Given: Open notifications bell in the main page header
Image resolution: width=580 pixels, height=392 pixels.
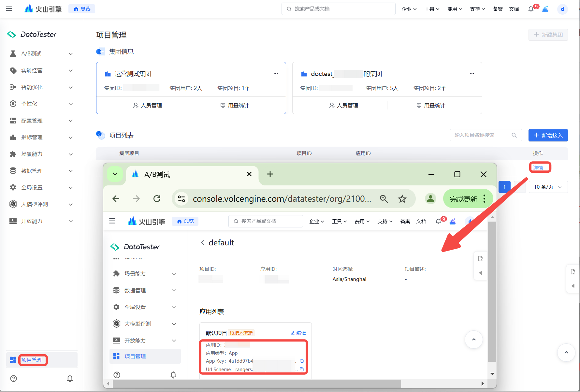Looking at the screenshot, I should point(531,9).
